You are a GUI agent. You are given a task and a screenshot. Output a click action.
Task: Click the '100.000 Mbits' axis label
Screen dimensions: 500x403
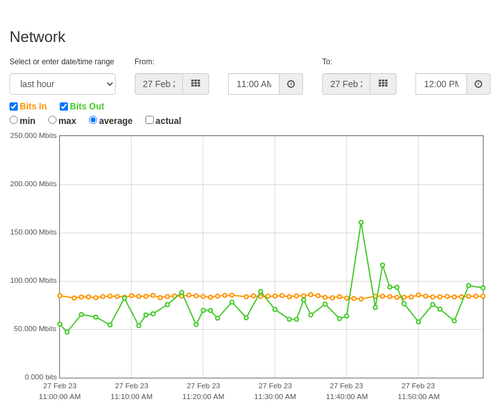[x=33, y=281]
